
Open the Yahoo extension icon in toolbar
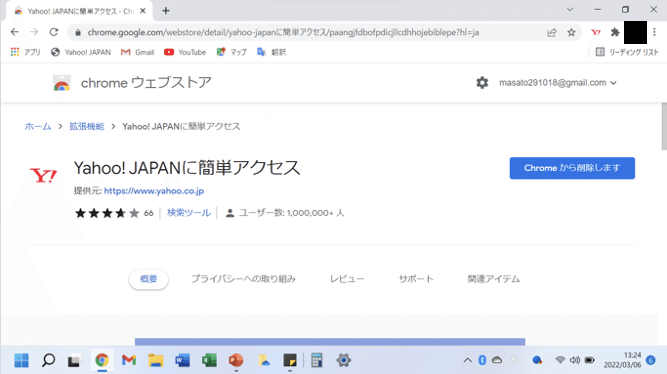click(596, 32)
